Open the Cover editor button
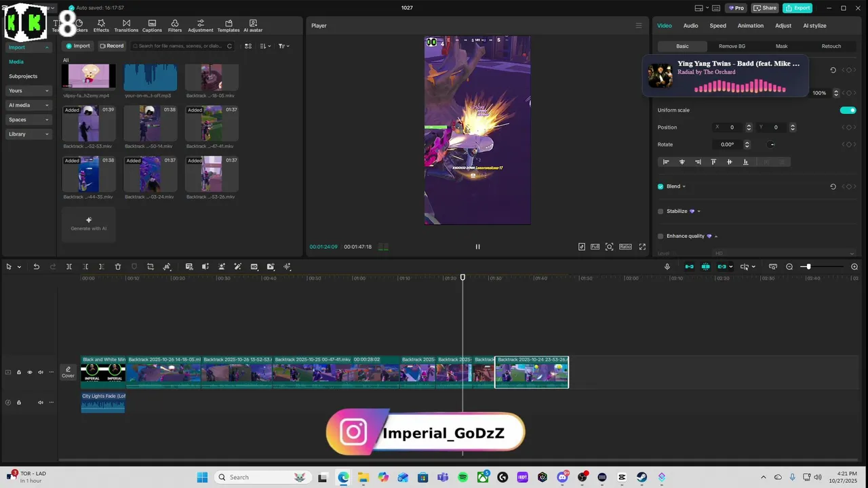The width and height of the screenshot is (868, 488). [x=68, y=372]
